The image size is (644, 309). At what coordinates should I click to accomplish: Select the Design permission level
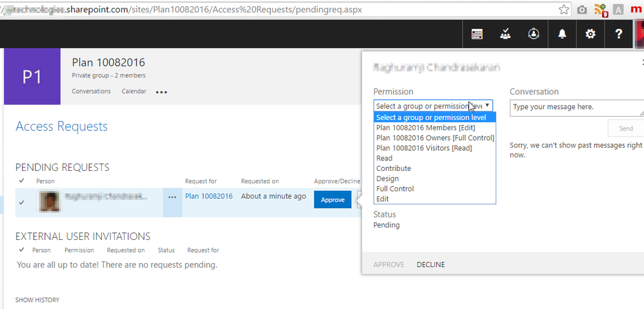point(434,179)
